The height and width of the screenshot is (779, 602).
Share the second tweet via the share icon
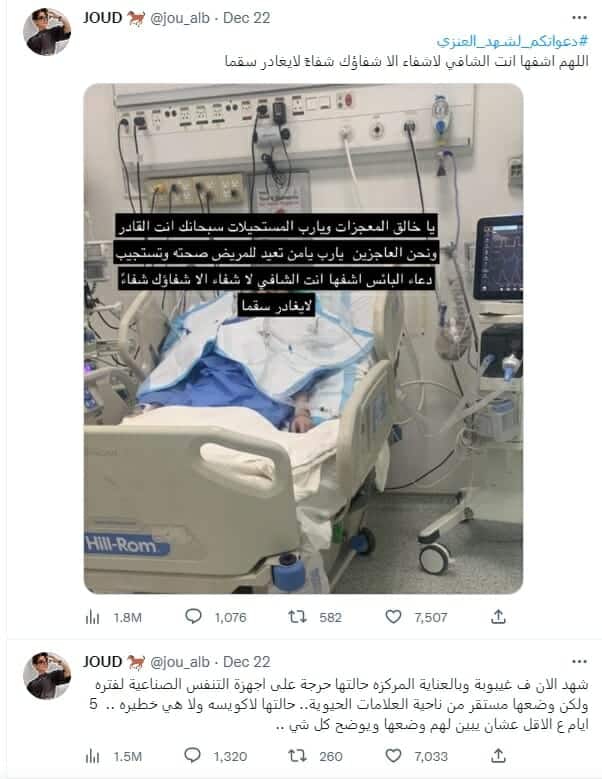point(498,756)
